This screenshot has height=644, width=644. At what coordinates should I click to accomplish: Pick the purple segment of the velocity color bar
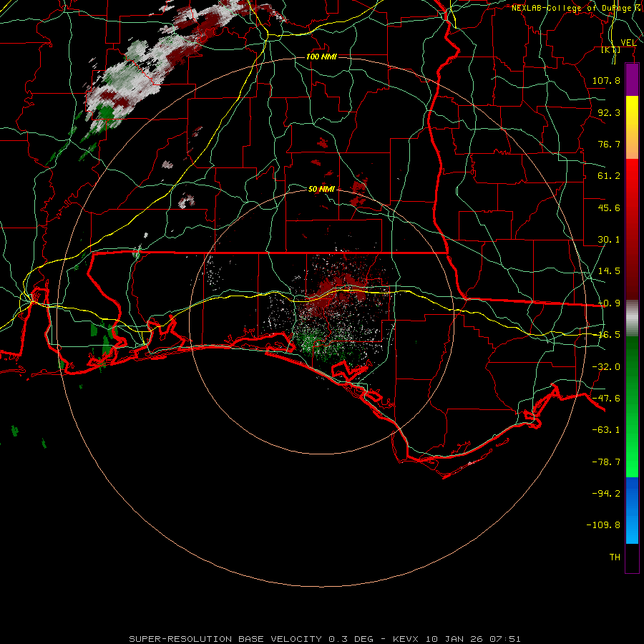(x=632, y=80)
